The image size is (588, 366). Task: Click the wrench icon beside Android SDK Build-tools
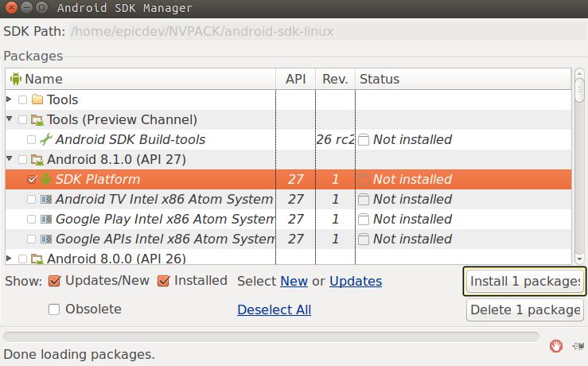coord(46,139)
